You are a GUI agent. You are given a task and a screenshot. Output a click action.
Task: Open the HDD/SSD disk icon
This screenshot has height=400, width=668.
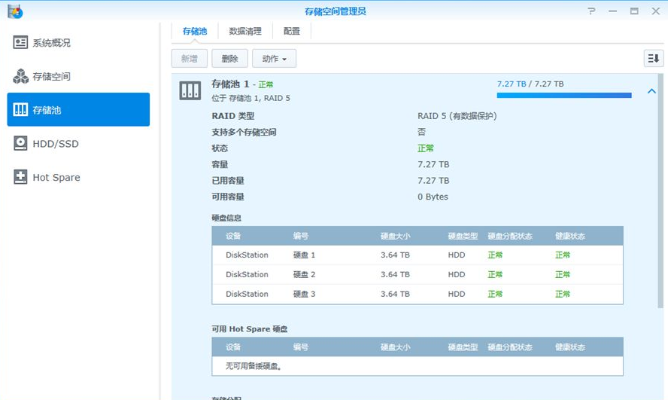pyautogui.click(x=20, y=143)
